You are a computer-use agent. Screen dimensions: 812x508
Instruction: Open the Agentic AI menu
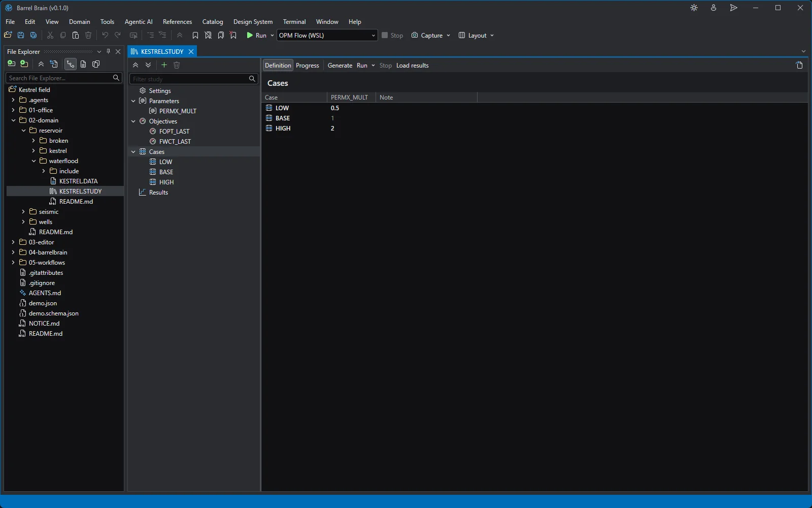click(x=139, y=22)
